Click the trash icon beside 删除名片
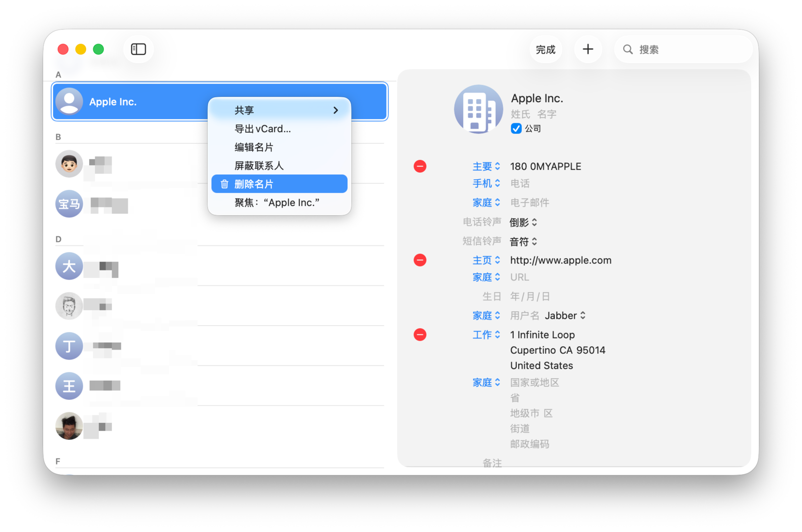The height and width of the screenshot is (532, 802). tap(224, 184)
